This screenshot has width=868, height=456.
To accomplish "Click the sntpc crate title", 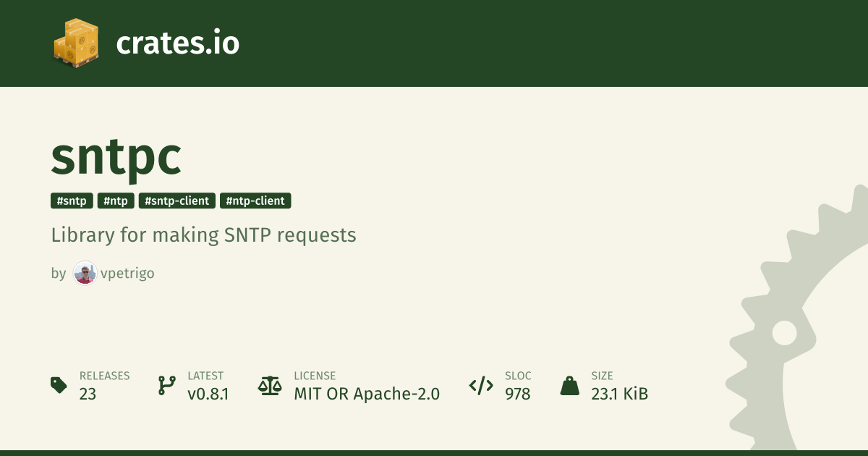I will tap(116, 157).
